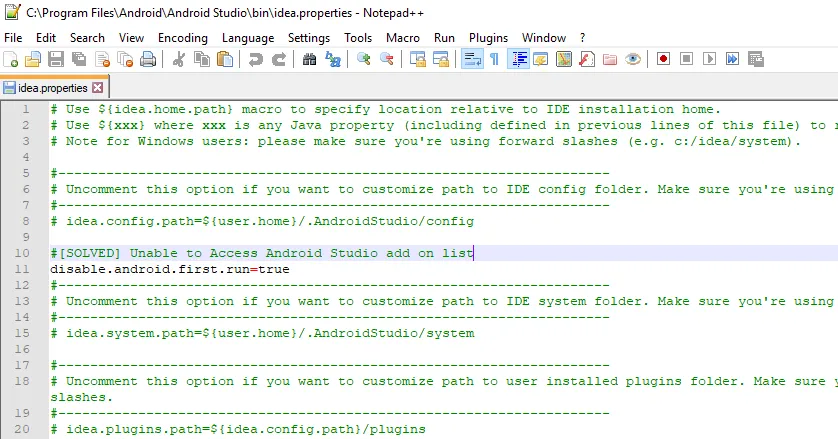The image size is (838, 439).
Task: Start macro recording with red dot
Action: (x=663, y=59)
